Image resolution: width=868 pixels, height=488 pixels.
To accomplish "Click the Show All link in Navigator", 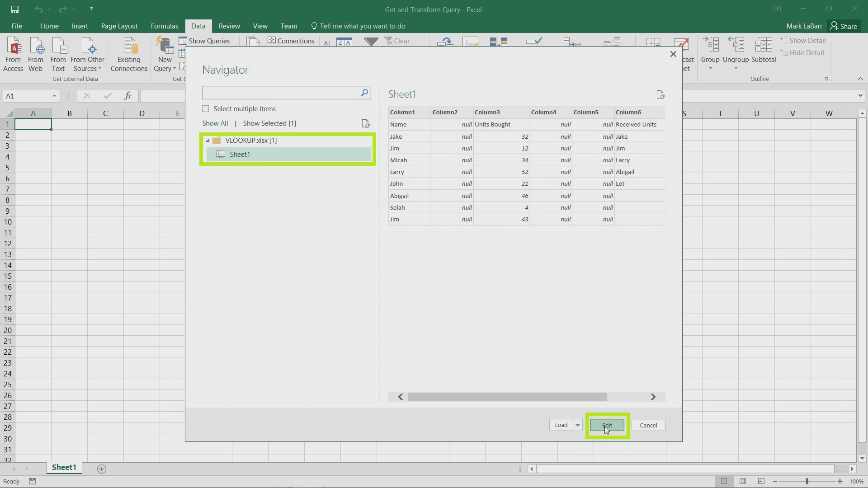I will pyautogui.click(x=215, y=123).
